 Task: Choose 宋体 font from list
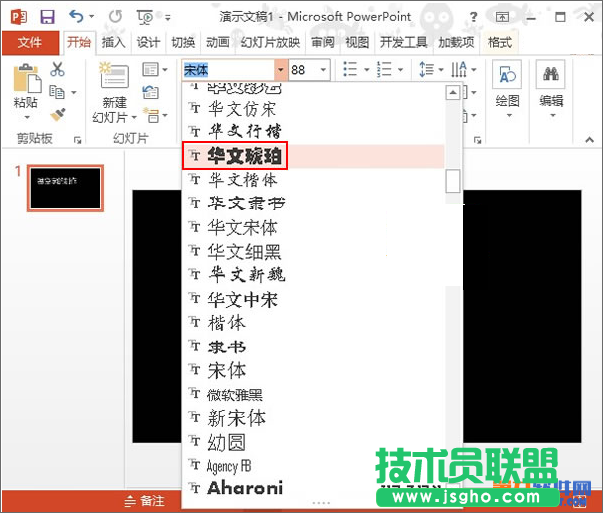313,370
